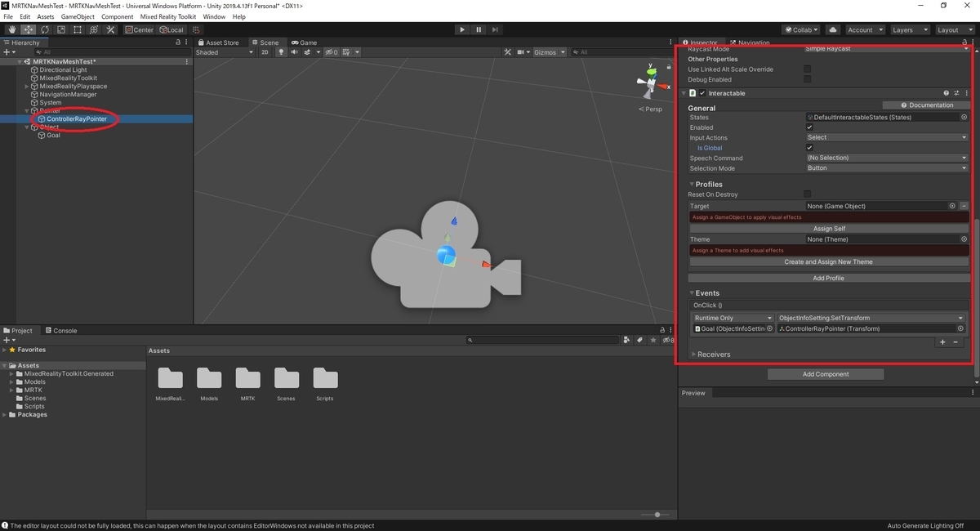Toggle grid snapping icon next to Local

click(x=196, y=29)
